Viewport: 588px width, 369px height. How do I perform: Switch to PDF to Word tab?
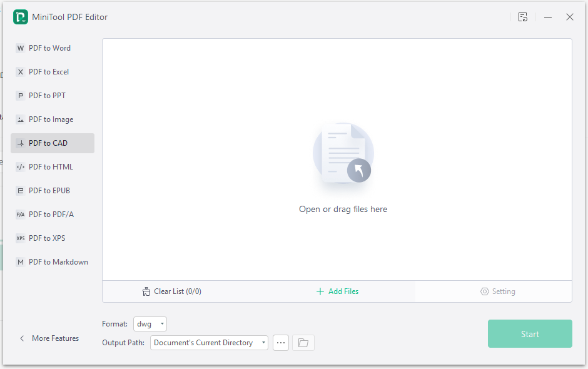(x=53, y=48)
